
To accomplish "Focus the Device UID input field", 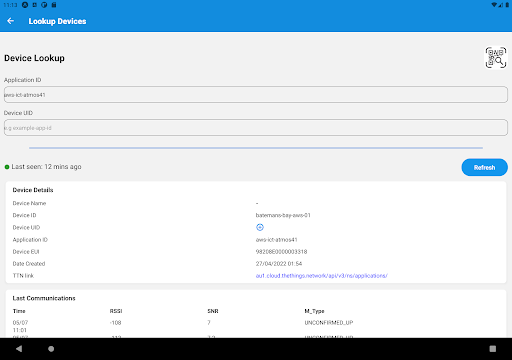I will click(256, 128).
